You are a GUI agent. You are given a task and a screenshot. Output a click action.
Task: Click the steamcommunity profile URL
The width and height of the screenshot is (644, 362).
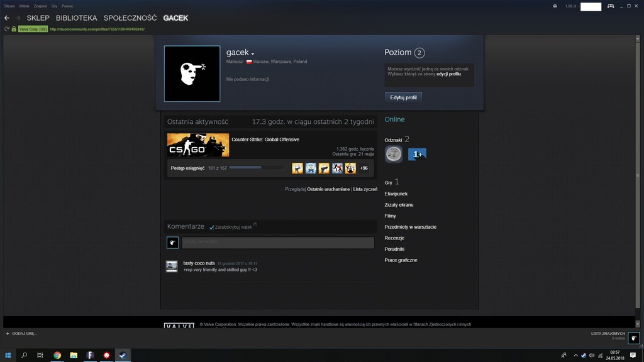(x=97, y=29)
